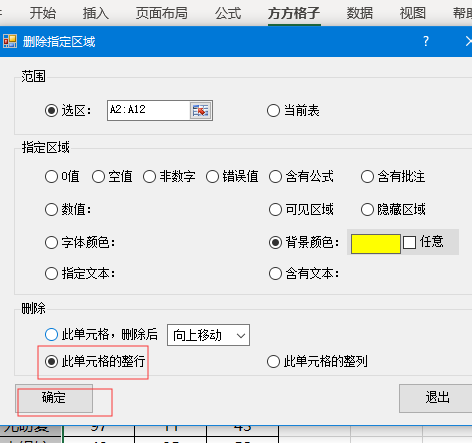Select 此单元格的整行 radio option
This screenshot has width=472, height=443.
click(x=51, y=361)
